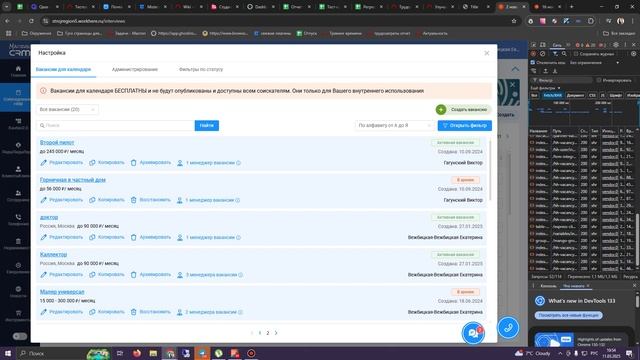
Task: Click manager person icon for Второй пилот
Action: click(x=180, y=163)
